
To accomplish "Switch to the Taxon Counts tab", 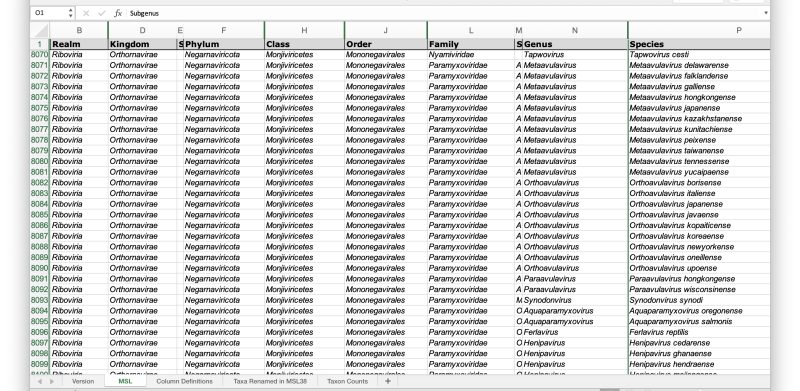I will 347,381.
